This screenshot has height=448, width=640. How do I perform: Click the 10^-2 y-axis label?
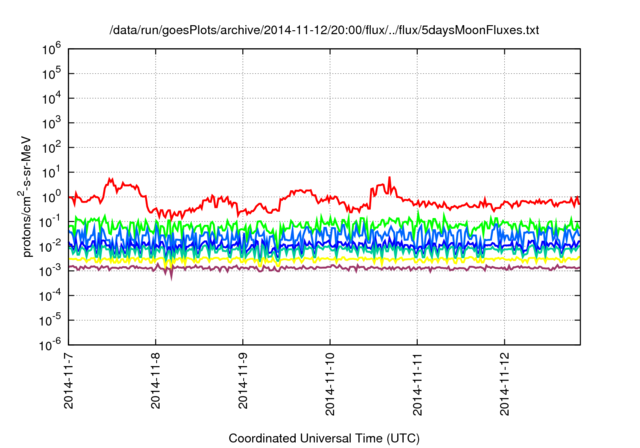point(50,247)
